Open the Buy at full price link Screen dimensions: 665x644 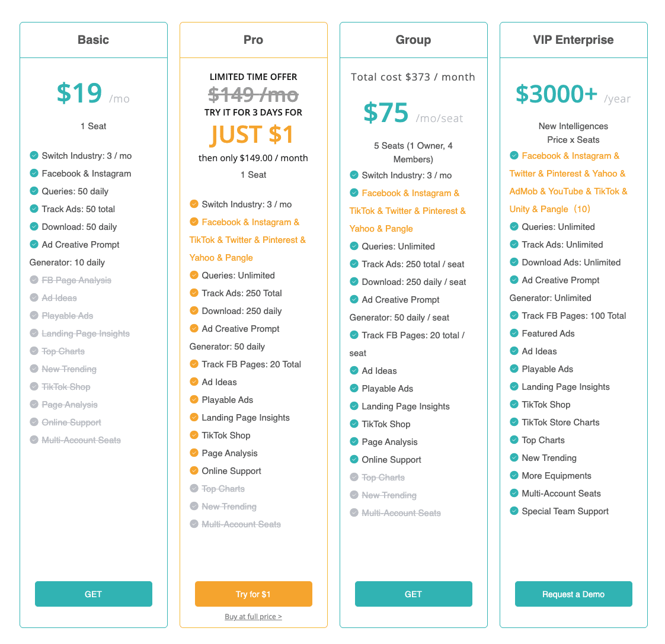click(253, 616)
